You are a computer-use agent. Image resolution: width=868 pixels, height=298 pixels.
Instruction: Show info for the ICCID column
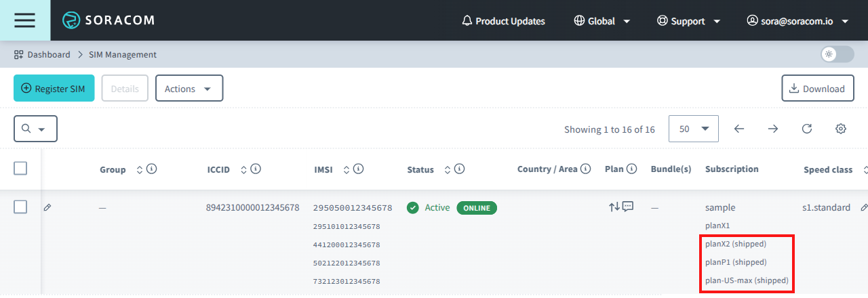pyautogui.click(x=256, y=169)
